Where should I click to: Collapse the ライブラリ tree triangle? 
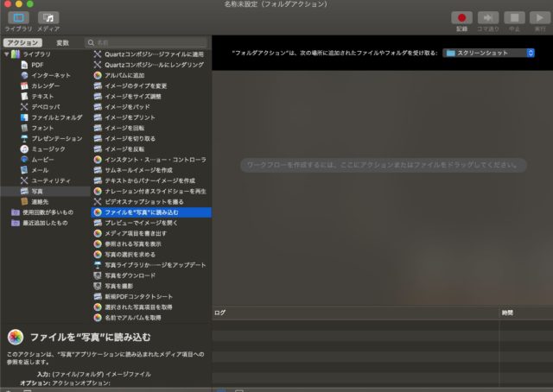click(7, 54)
